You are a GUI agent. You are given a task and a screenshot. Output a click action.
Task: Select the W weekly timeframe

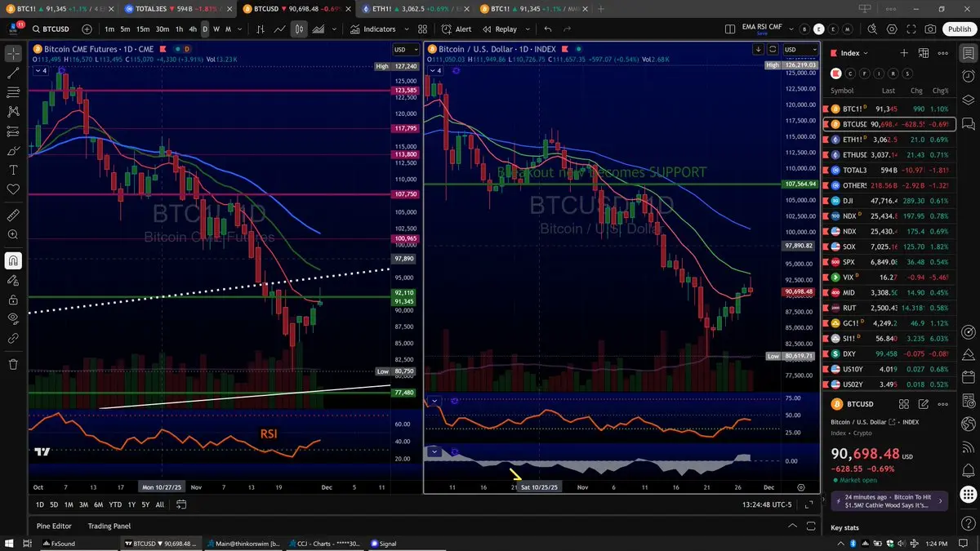[x=216, y=29]
